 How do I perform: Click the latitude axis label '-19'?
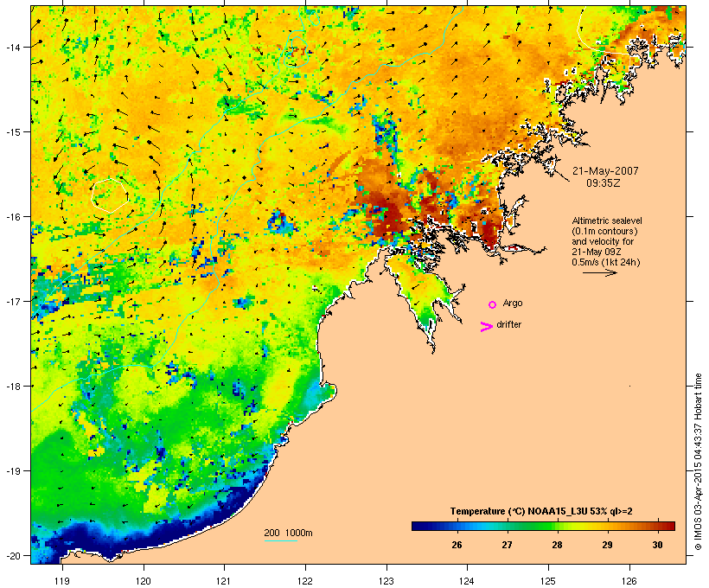coord(12,471)
